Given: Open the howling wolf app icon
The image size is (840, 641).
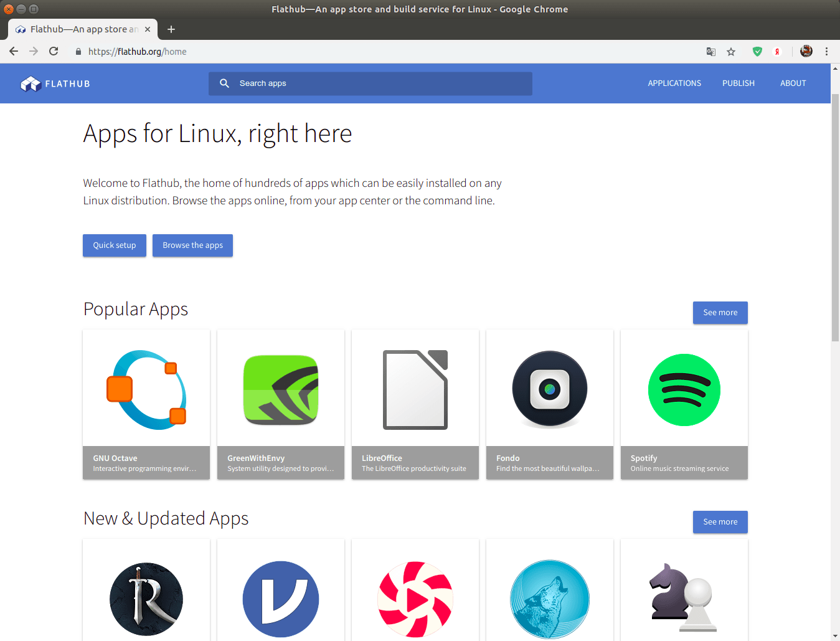Looking at the screenshot, I should 550,599.
